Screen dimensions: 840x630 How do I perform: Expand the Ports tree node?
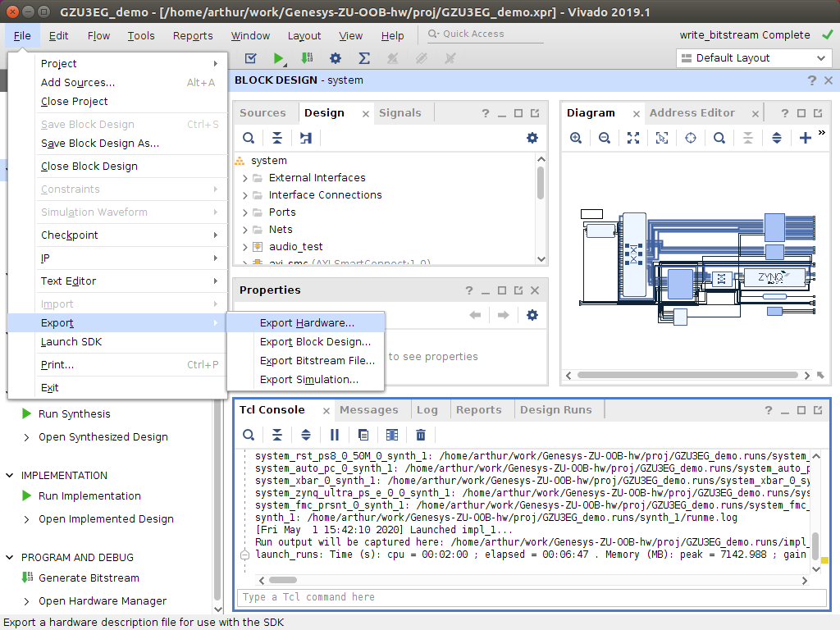[244, 212]
